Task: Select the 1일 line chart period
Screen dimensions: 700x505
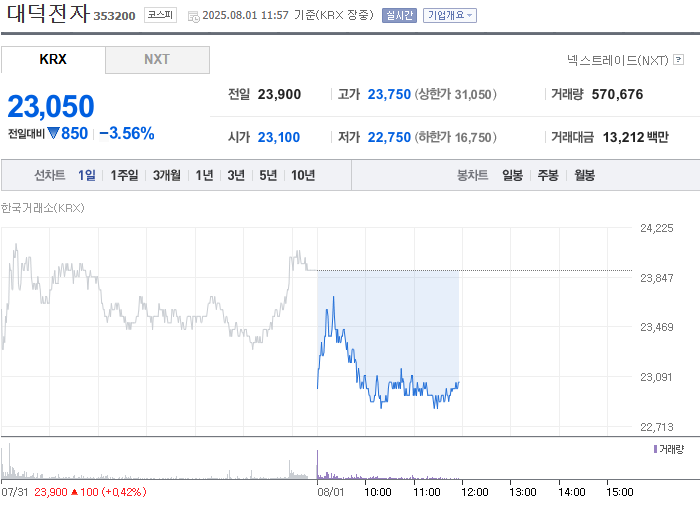Action: (x=87, y=175)
